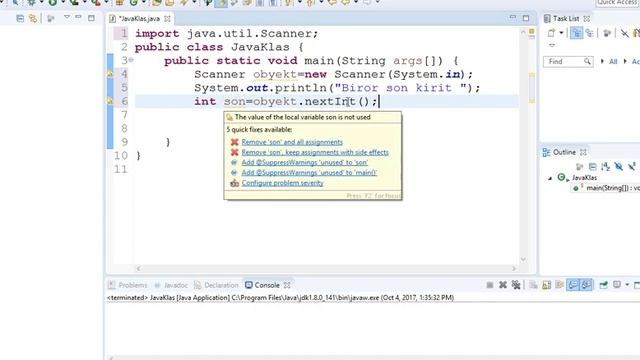Toggle Hide Fields in Outline toolbar
This screenshot has width=640, height=360.
point(619,167)
